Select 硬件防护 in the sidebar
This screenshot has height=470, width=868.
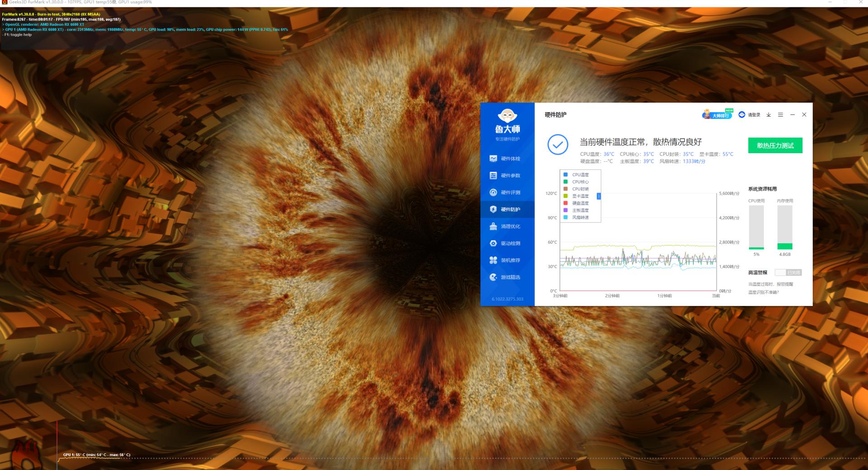[x=507, y=209]
